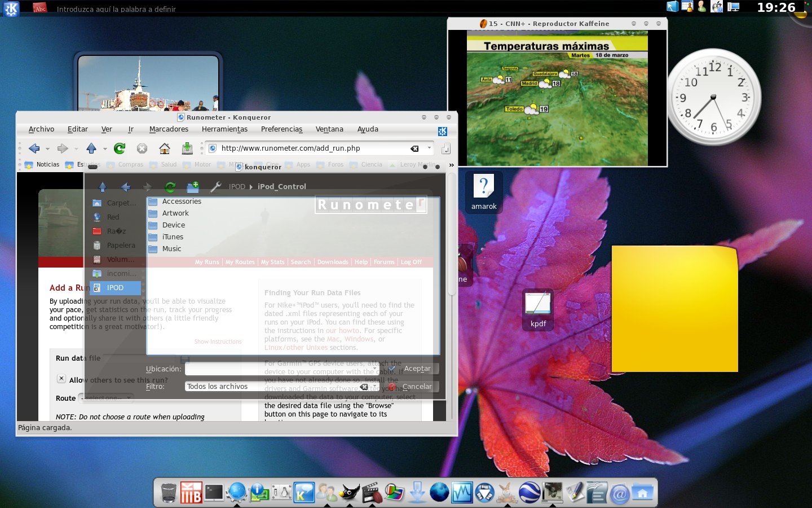The width and height of the screenshot is (812, 508).
Task: Click the browser toolbar Up arrow
Action: [91, 148]
